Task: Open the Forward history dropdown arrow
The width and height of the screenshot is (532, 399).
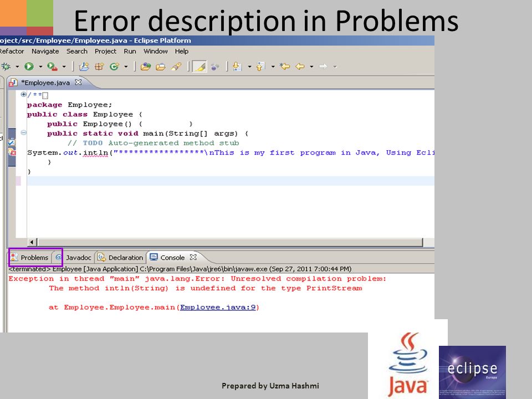Action: coord(335,67)
